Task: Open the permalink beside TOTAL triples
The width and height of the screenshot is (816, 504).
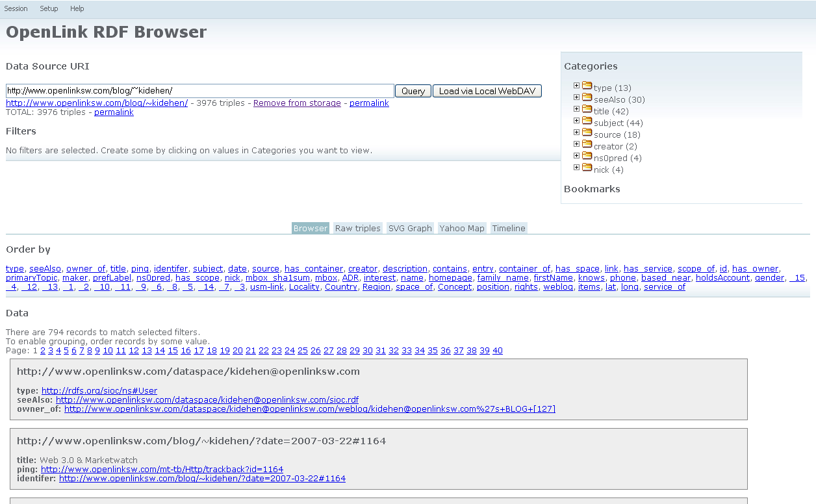Action: pyautogui.click(x=114, y=112)
